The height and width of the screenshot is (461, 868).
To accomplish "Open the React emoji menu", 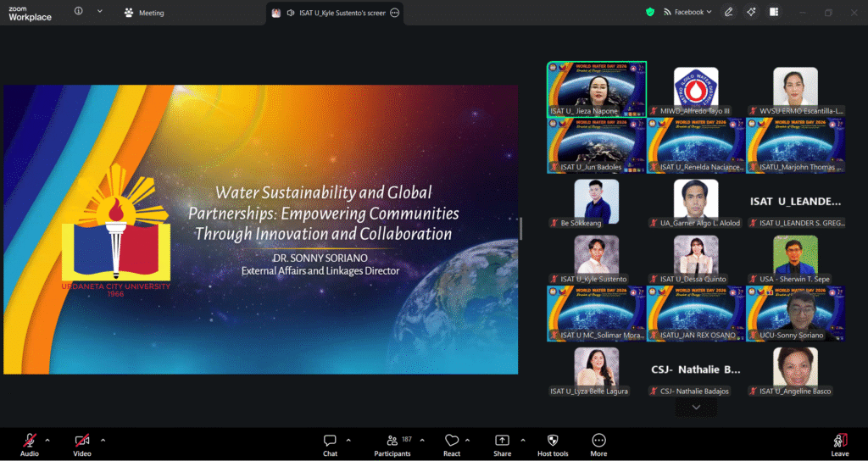I will pyautogui.click(x=452, y=441).
